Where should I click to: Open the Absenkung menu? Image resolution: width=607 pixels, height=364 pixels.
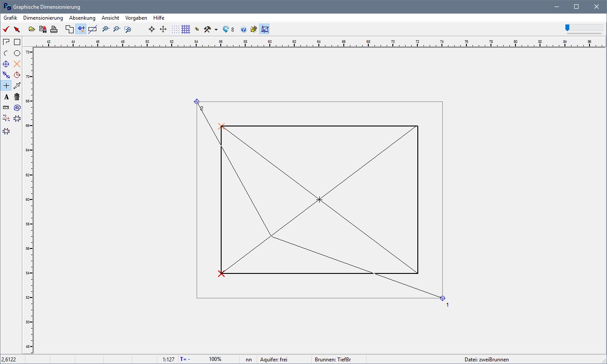82,18
